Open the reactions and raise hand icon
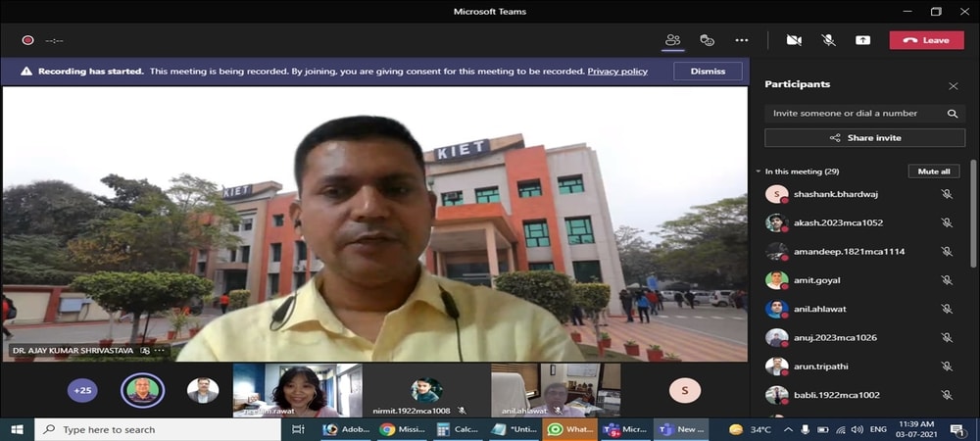Viewport: 980px width, 441px height. [707, 40]
